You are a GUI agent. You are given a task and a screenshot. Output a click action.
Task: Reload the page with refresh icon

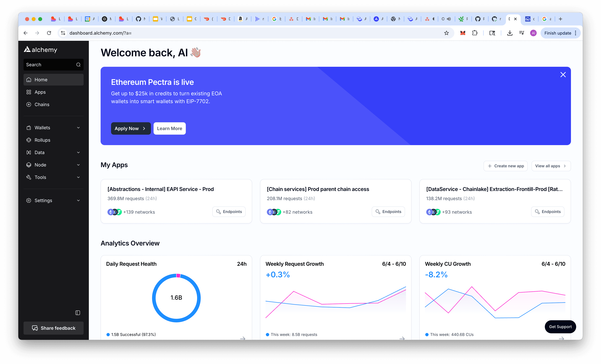49,33
